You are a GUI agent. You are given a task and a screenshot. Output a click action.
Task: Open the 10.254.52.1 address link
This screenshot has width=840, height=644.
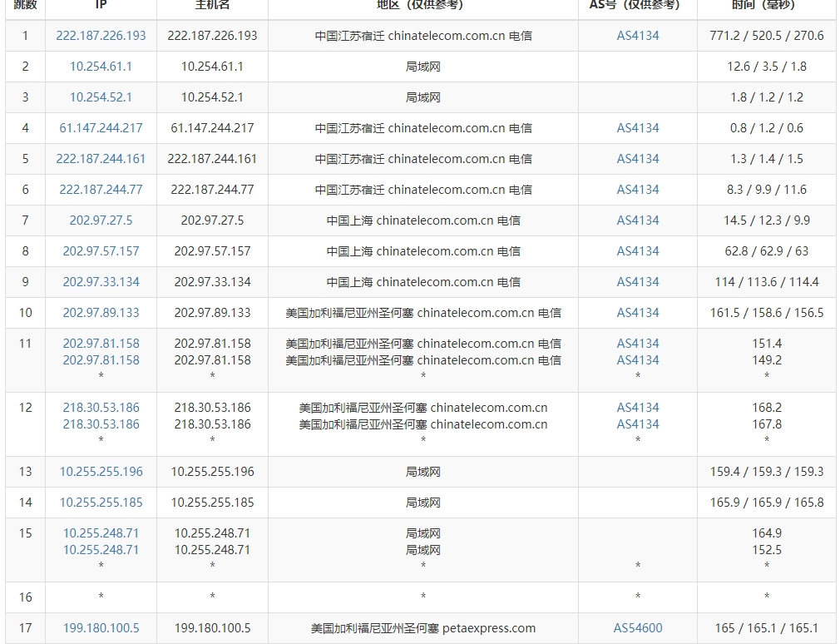[101, 97]
